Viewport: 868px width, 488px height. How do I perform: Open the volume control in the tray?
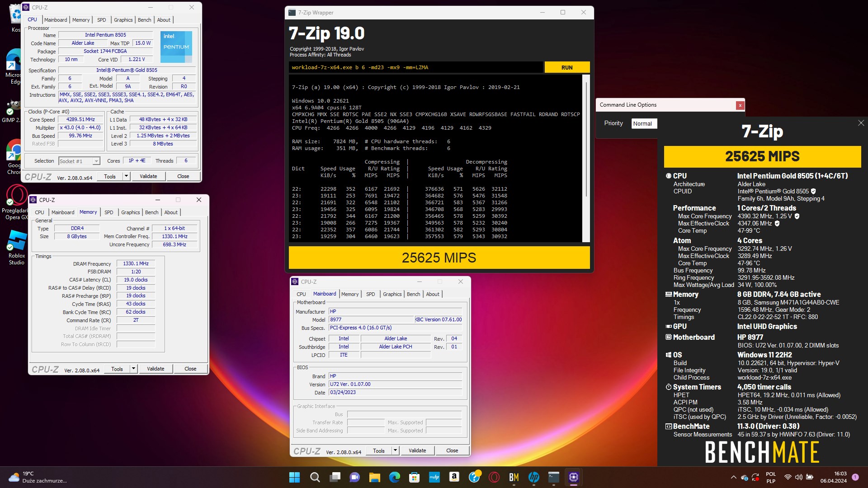pos(799,477)
